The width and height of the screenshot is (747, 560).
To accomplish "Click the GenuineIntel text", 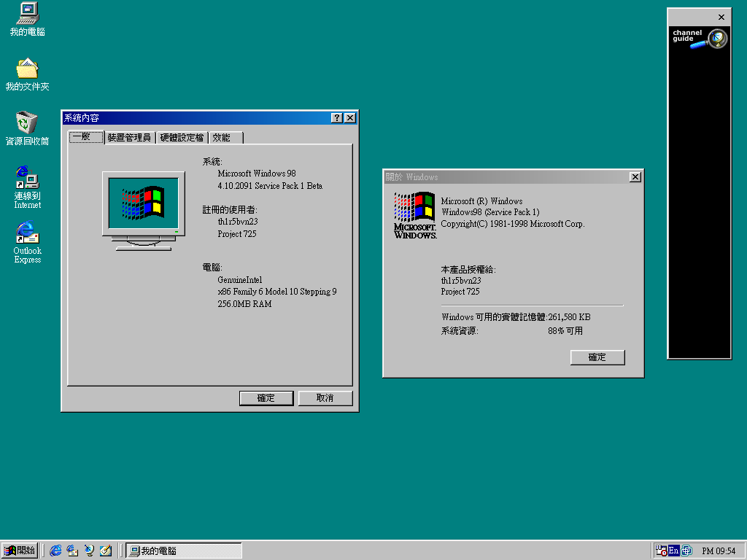I will 239,279.
